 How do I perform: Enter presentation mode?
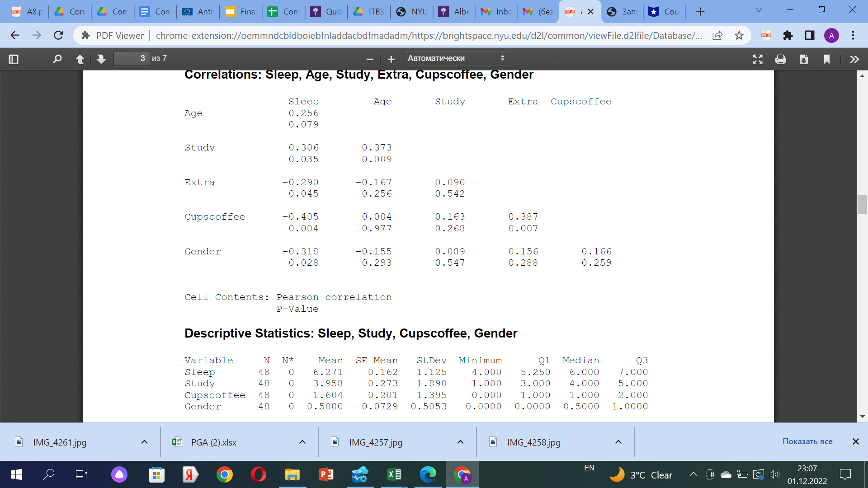point(758,59)
